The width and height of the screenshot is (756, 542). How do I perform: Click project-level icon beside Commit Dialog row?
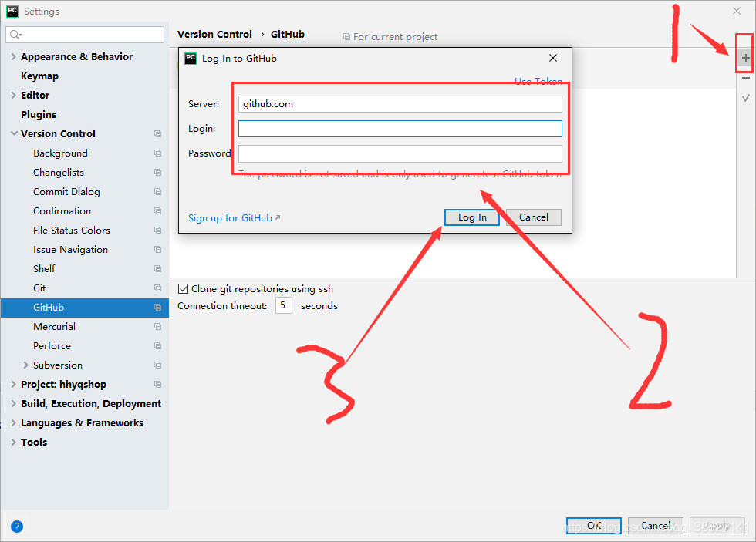click(x=157, y=192)
